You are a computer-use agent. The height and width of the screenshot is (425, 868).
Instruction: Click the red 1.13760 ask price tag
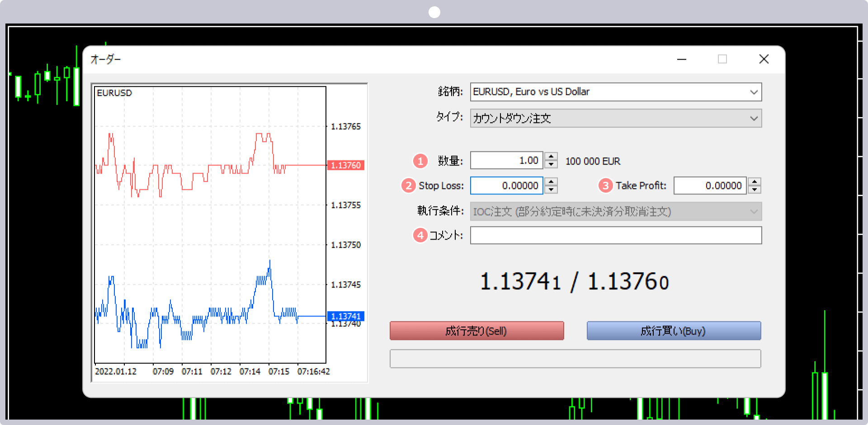(346, 165)
